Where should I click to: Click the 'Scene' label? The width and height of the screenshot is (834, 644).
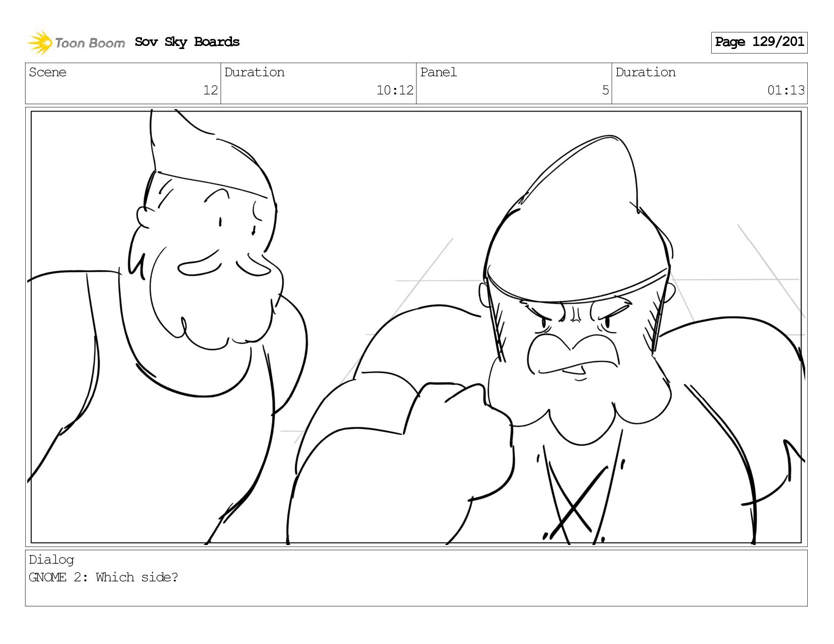pyautogui.click(x=48, y=72)
